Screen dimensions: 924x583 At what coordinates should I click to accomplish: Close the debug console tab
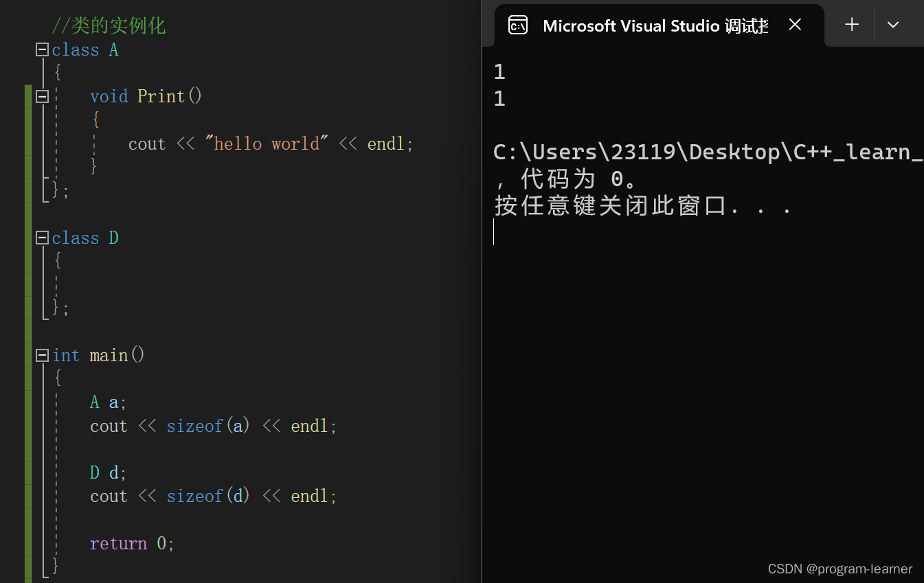click(795, 25)
